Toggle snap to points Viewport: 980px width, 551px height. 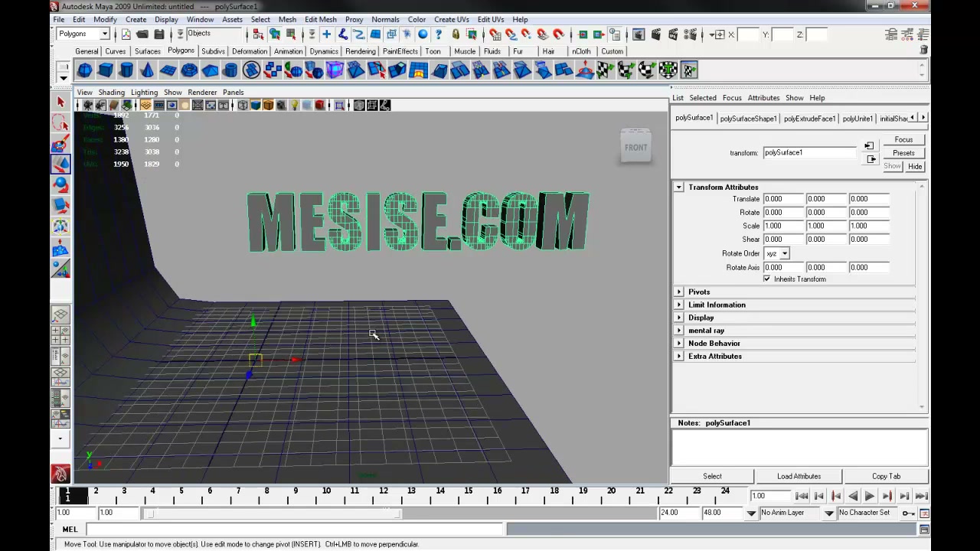pos(528,34)
